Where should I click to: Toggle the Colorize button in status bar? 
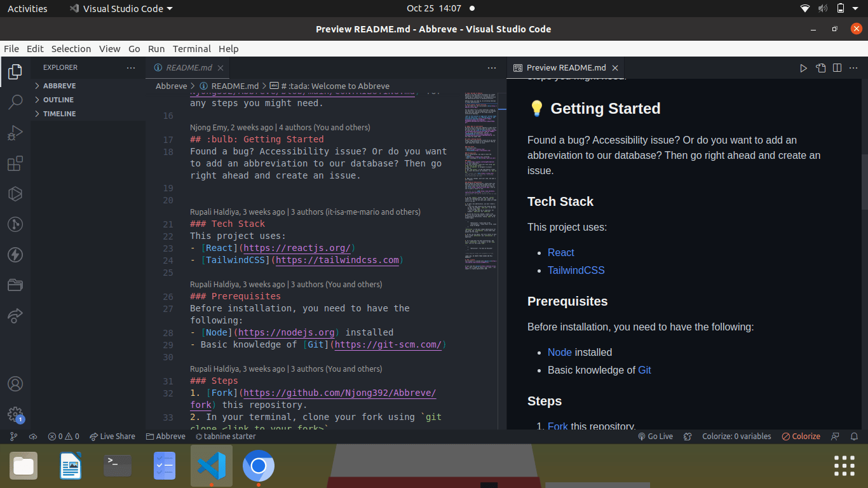pyautogui.click(x=801, y=437)
